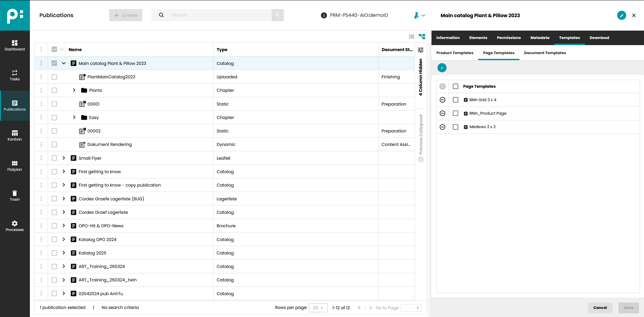Open the column settings filter icon

420,49
